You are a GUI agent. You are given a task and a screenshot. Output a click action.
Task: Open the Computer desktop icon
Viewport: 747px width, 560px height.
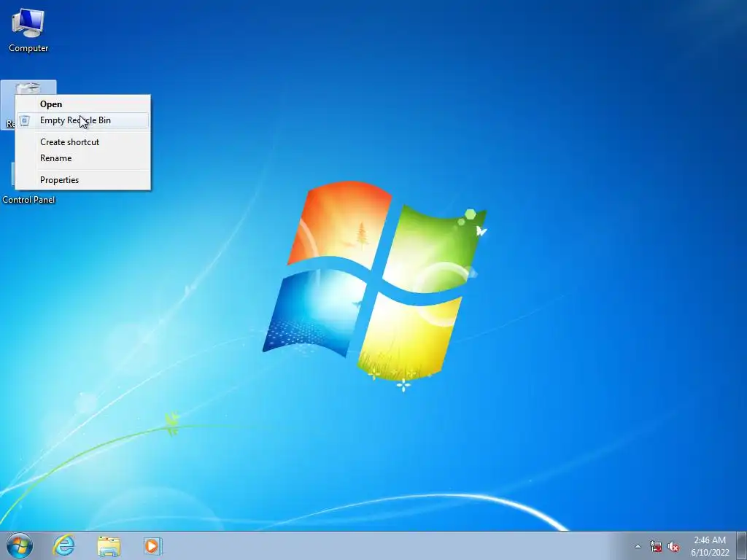[x=28, y=31]
